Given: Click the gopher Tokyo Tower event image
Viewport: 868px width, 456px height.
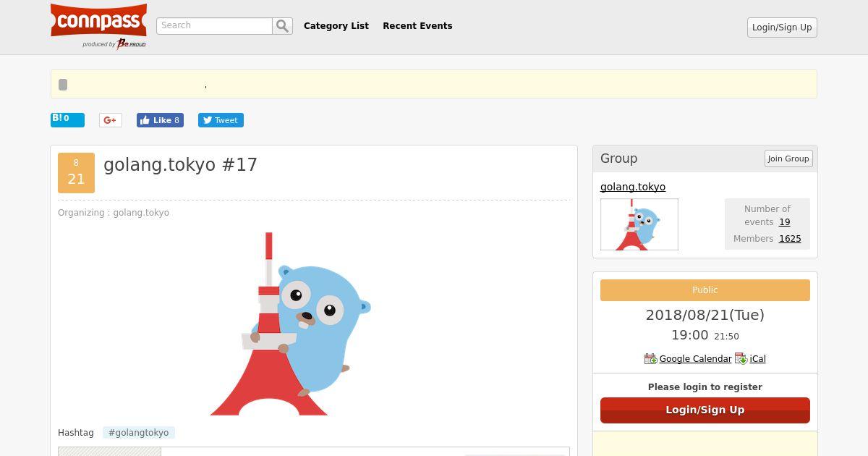Looking at the screenshot, I should [291, 324].
